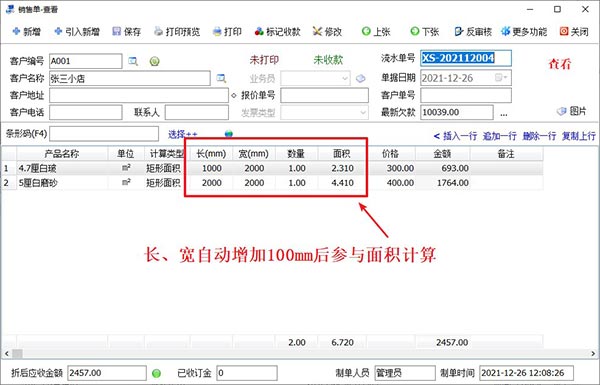Open the 图片 picture button

click(x=571, y=111)
